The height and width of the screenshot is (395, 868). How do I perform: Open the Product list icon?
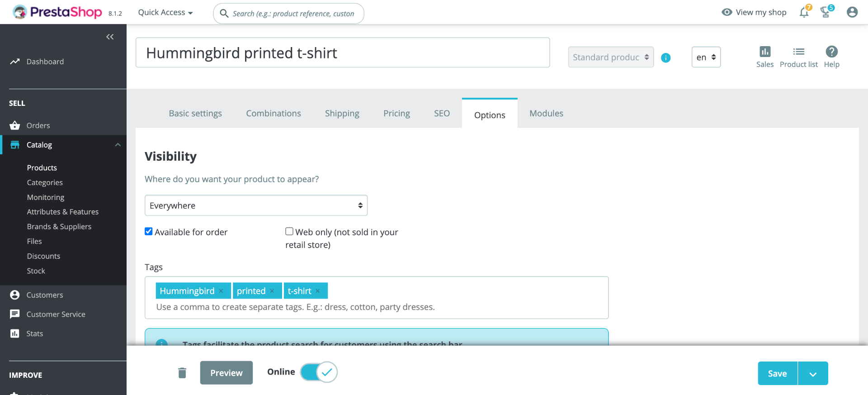pos(798,52)
